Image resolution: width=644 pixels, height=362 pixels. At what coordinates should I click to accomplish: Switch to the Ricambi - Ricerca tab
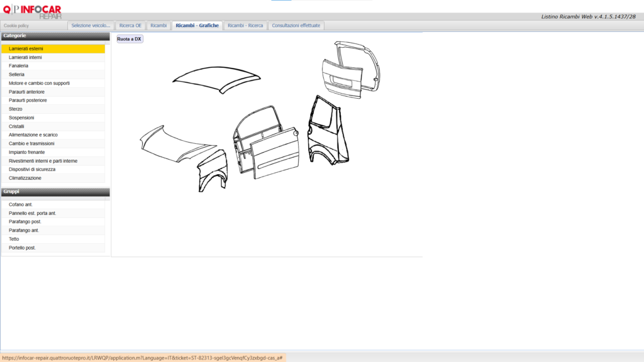point(245,25)
